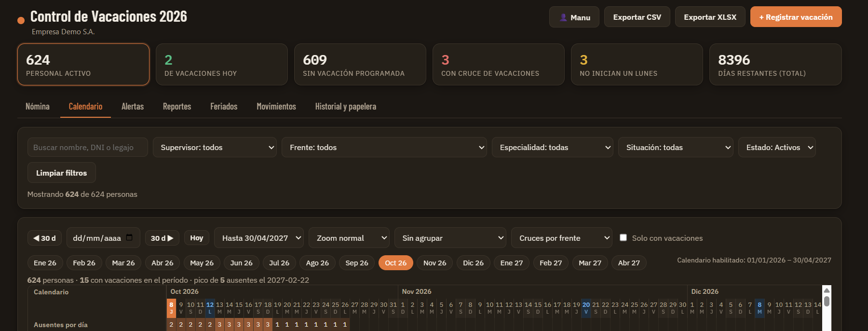Open Sin agrupar grouping dropdown
868x331 pixels.
coord(450,238)
